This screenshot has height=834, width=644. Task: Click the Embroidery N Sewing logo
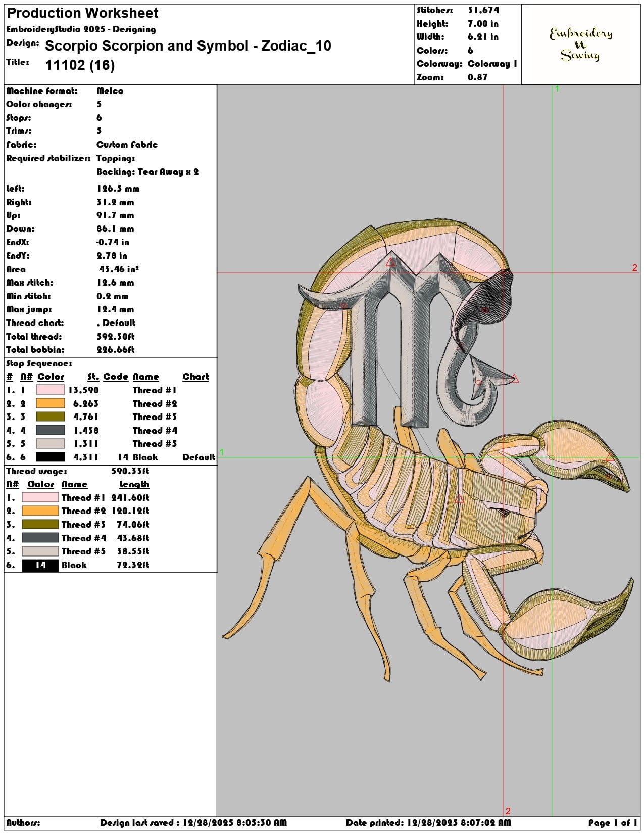tap(581, 44)
